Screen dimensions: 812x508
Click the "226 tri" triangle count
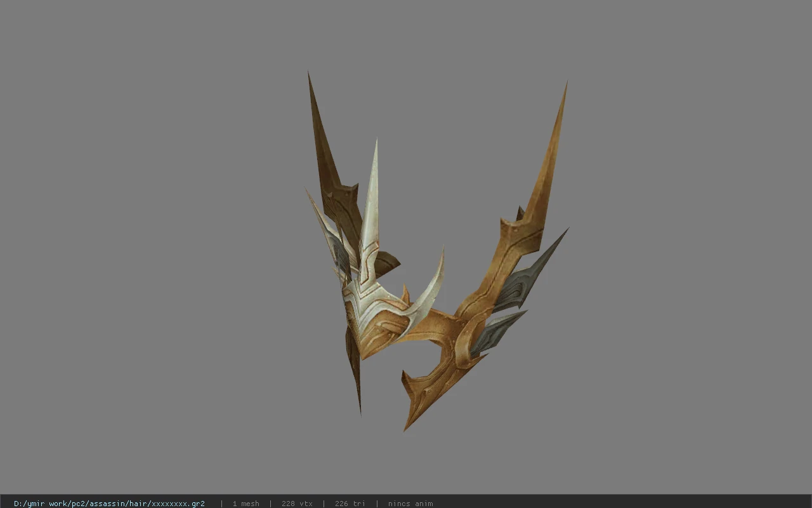click(350, 504)
